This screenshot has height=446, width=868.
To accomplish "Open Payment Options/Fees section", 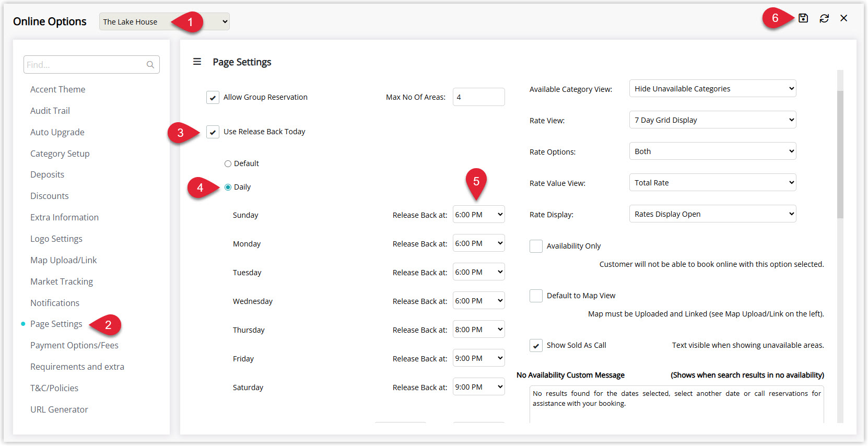I will click(74, 345).
